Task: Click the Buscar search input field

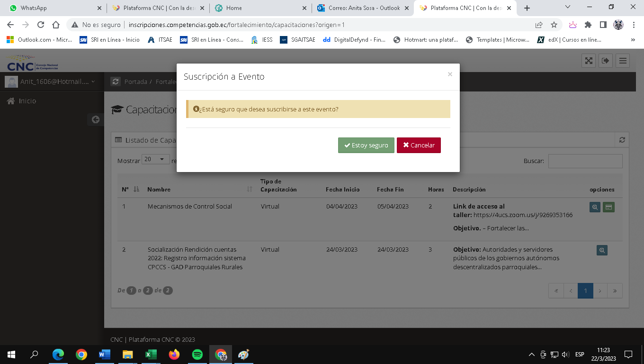Action: tap(585, 161)
